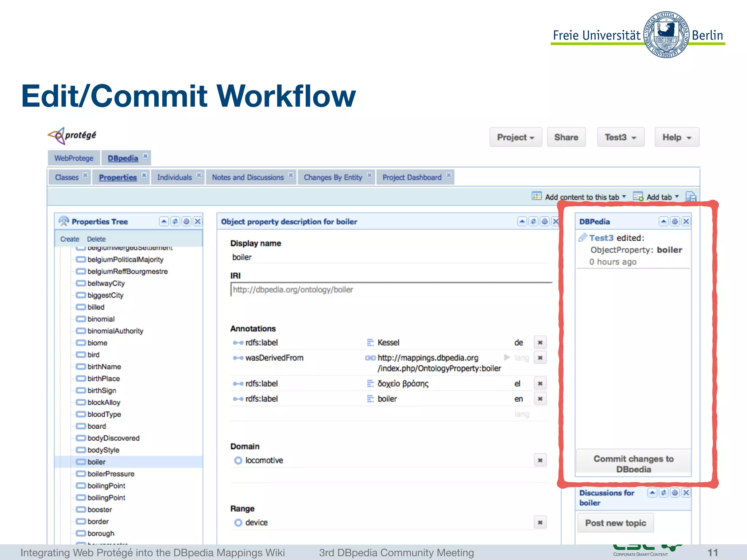Open Discussions panel settings gear

tap(675, 493)
